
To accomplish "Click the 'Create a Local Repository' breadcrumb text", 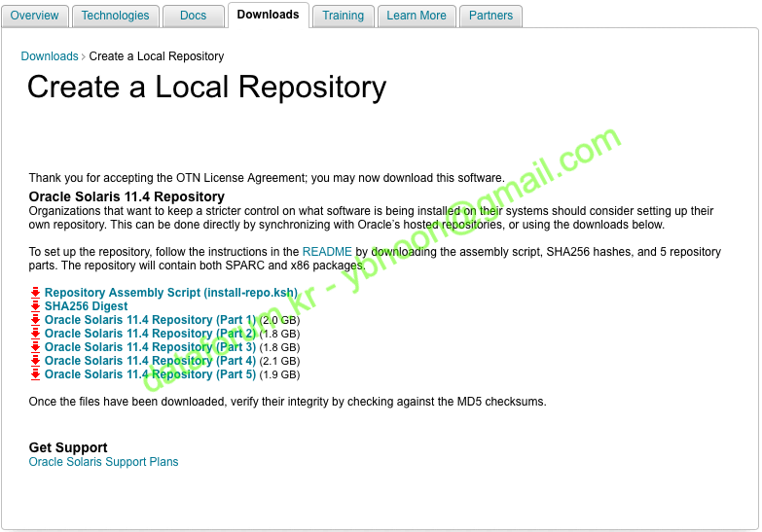I will pyautogui.click(x=157, y=56).
